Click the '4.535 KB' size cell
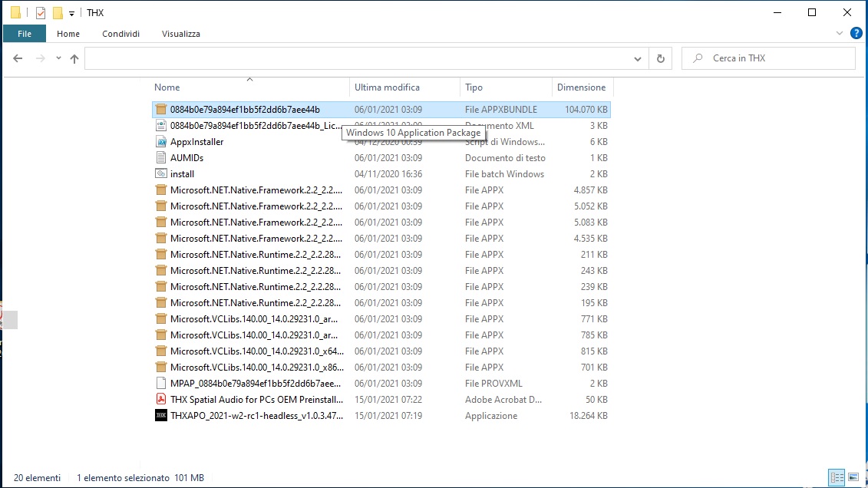Viewport: 868px width, 488px height. pyautogui.click(x=591, y=238)
